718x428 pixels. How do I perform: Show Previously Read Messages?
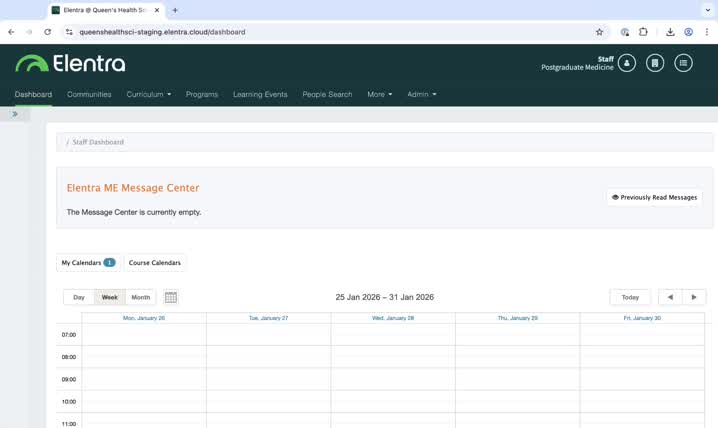point(654,197)
